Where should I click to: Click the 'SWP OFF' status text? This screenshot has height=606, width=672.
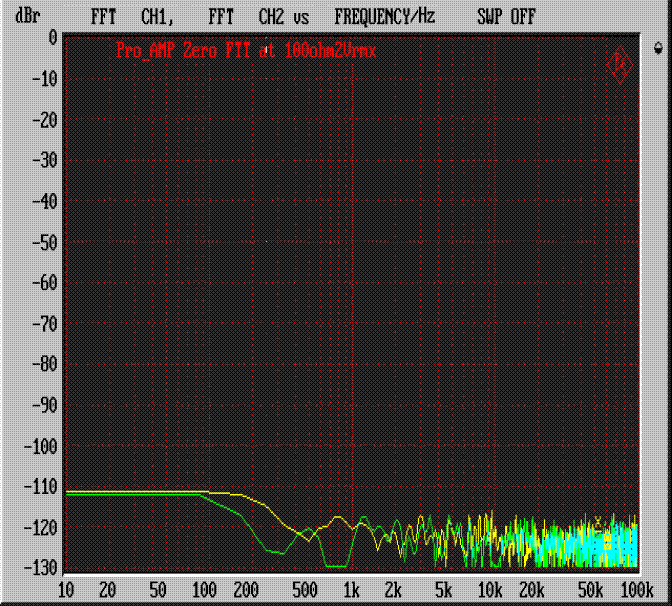tap(507, 17)
